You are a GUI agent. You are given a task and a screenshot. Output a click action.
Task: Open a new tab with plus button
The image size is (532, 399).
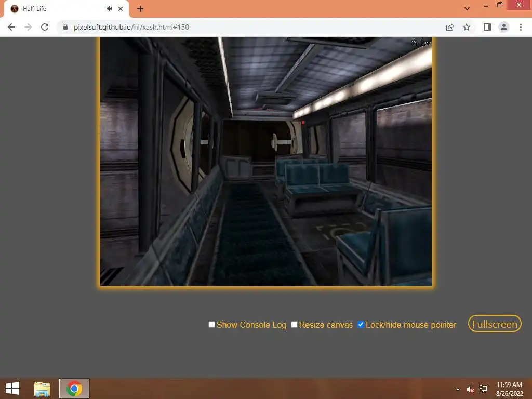pyautogui.click(x=140, y=9)
